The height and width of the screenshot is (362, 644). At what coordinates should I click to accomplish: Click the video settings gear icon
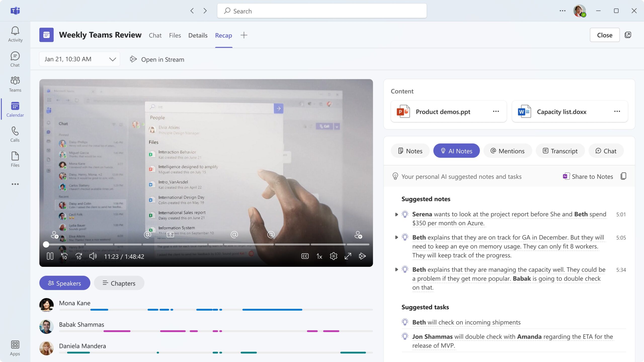(x=334, y=256)
